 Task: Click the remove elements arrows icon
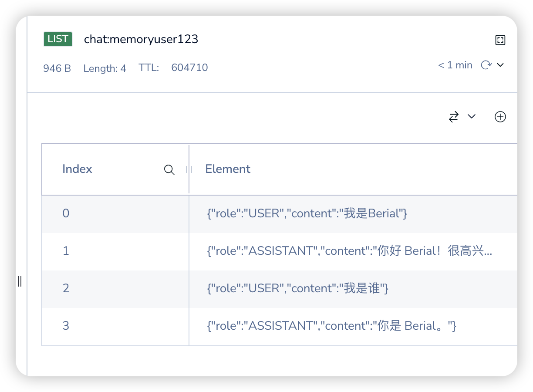(454, 117)
